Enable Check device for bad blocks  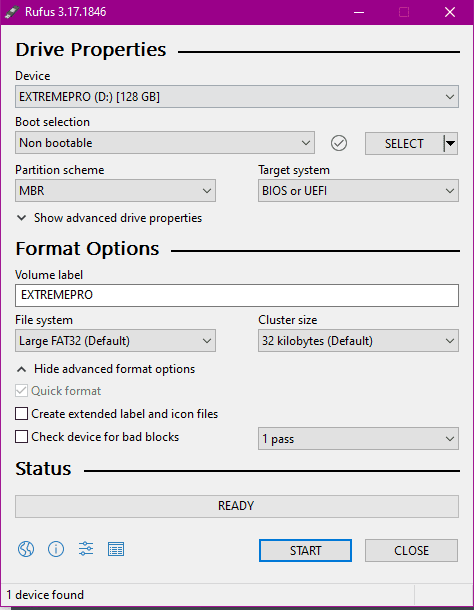click(21, 436)
